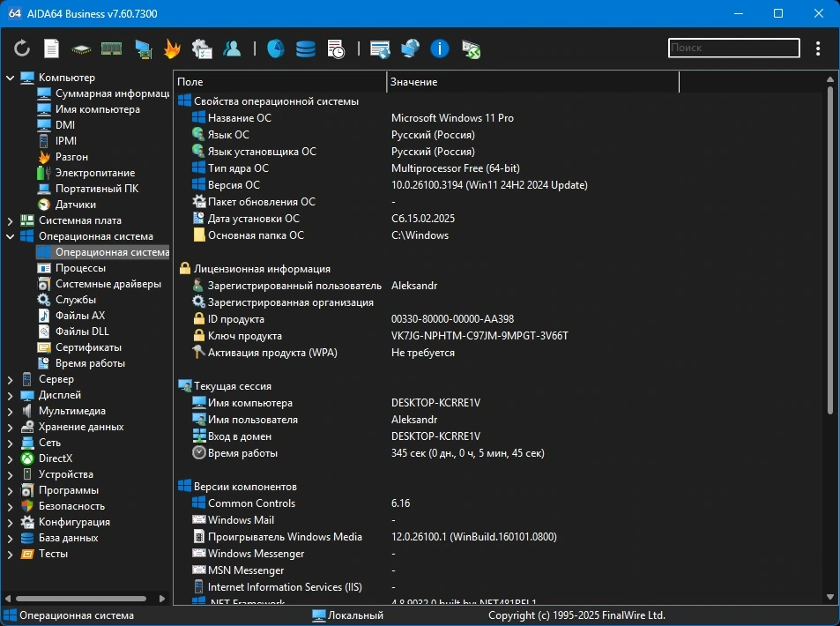Click the Search input field
The image size is (840, 626).
click(734, 48)
